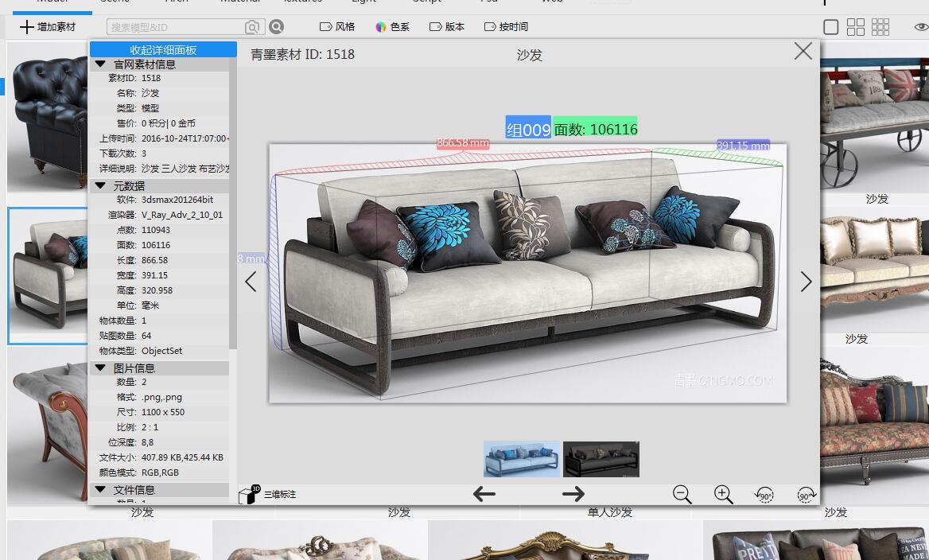Click the bold left arrow for previous asset

484,494
